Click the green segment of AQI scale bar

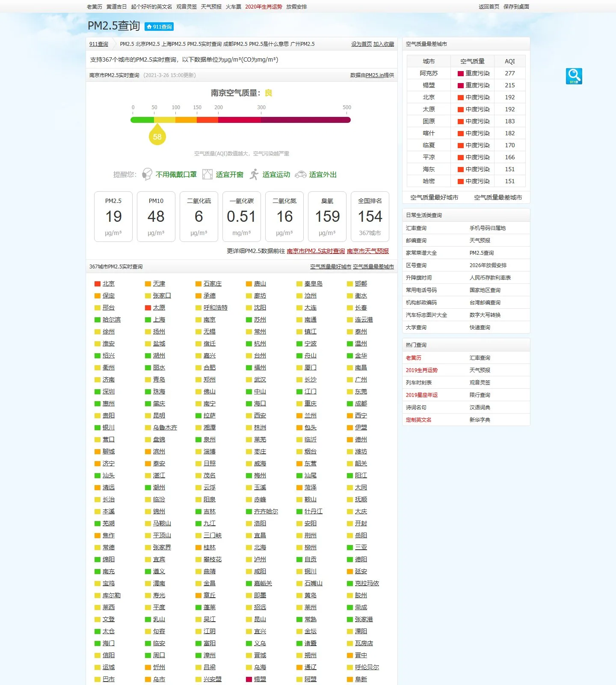142,120
